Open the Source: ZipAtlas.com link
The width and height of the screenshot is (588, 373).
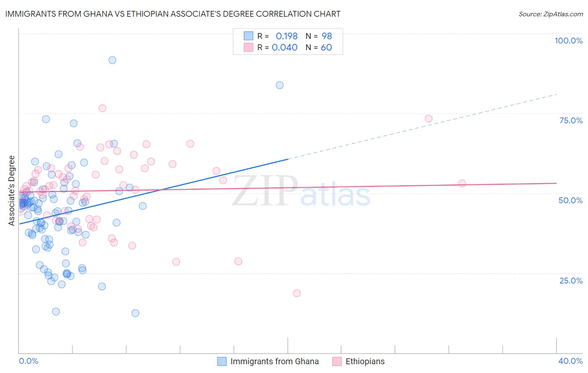pos(551,14)
